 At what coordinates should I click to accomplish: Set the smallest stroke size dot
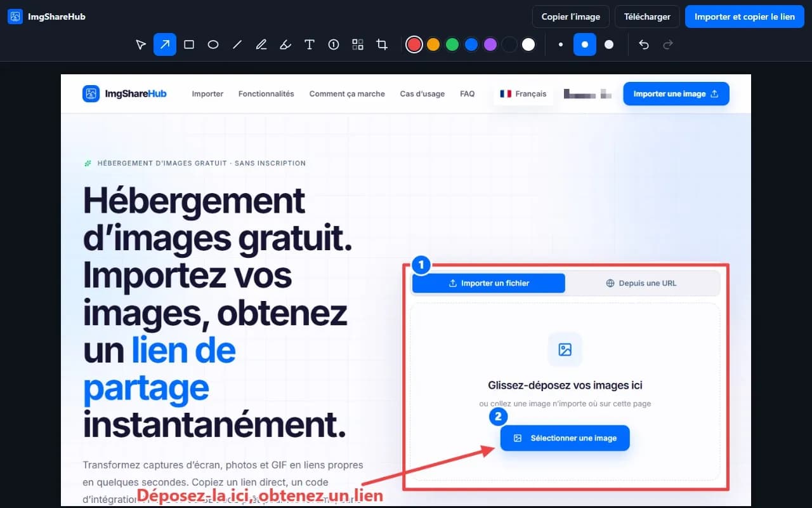click(561, 44)
